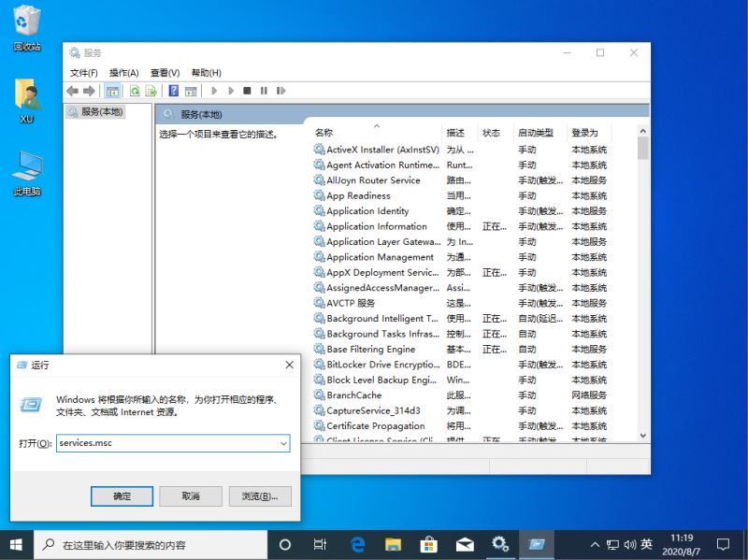Pause the service using the pause icon
The height and width of the screenshot is (560, 748).
coord(265,91)
